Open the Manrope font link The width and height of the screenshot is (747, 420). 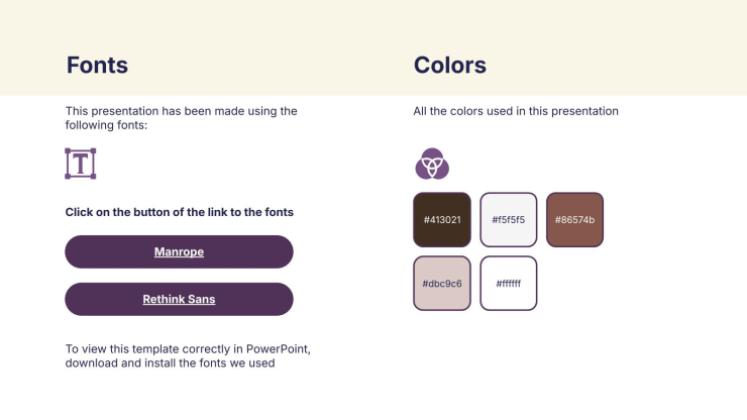tap(179, 252)
